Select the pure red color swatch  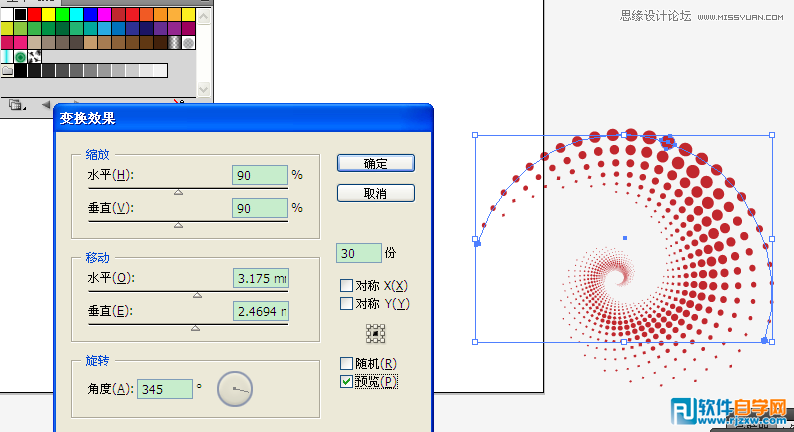pyautogui.click(x=34, y=15)
